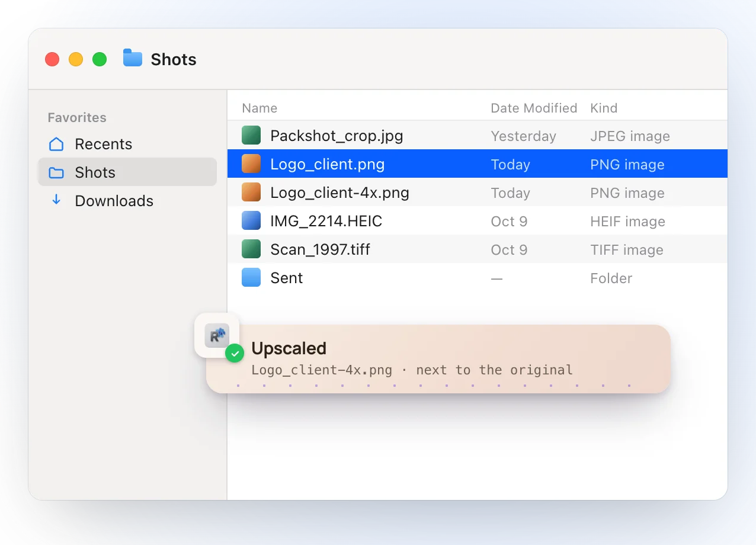Image resolution: width=756 pixels, height=545 pixels.
Task: Click the Oct 9 date of IMG_2214.HEIC
Action: 509,222
